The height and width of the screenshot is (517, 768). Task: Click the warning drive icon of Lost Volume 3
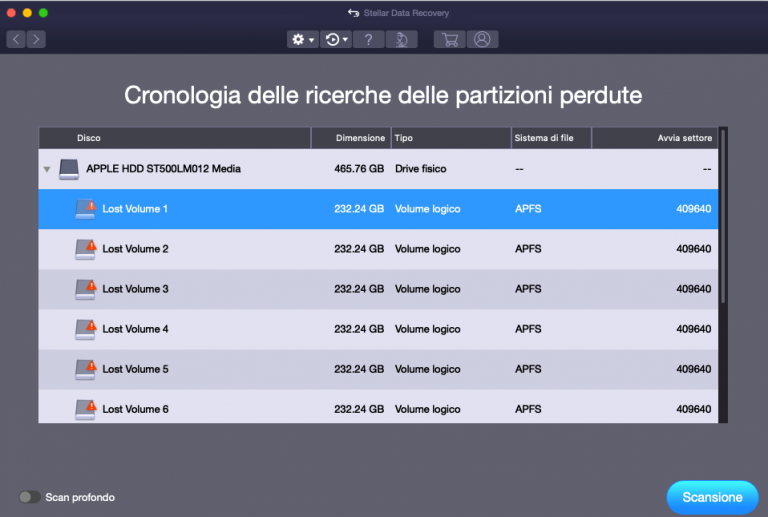click(x=86, y=289)
